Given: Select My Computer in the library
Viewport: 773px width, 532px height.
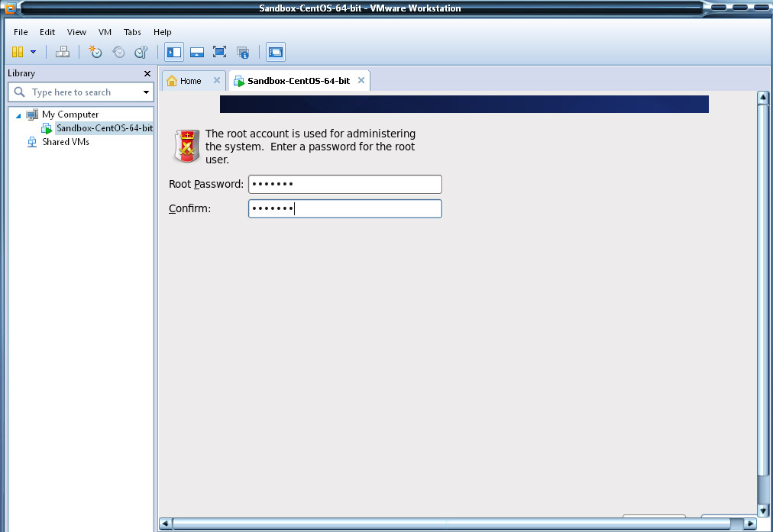Looking at the screenshot, I should coord(70,114).
